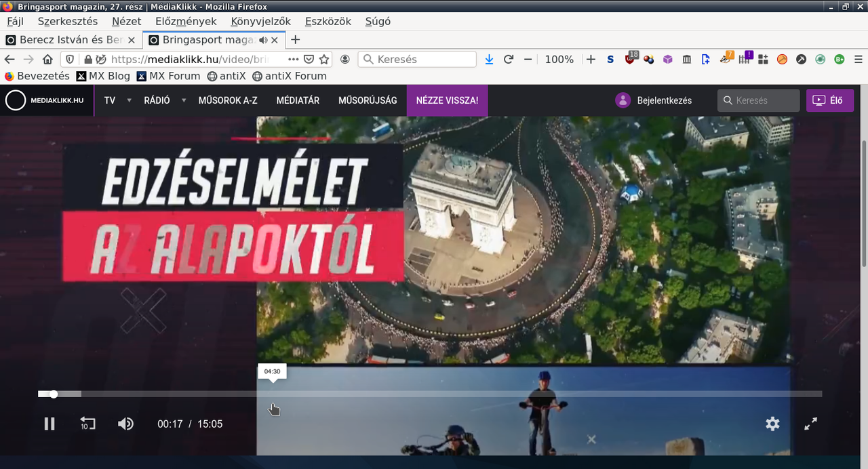This screenshot has height=469, width=868.
Task: Bookmark this page with star
Action: click(x=324, y=59)
